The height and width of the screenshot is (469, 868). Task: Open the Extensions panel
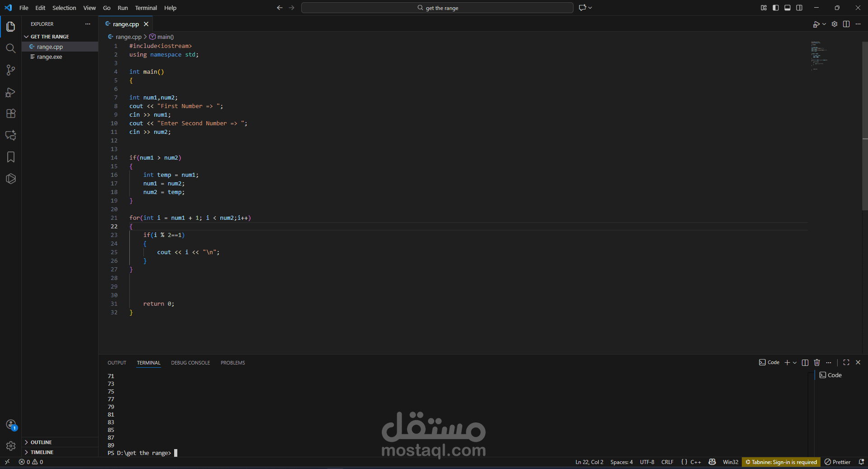click(x=11, y=114)
